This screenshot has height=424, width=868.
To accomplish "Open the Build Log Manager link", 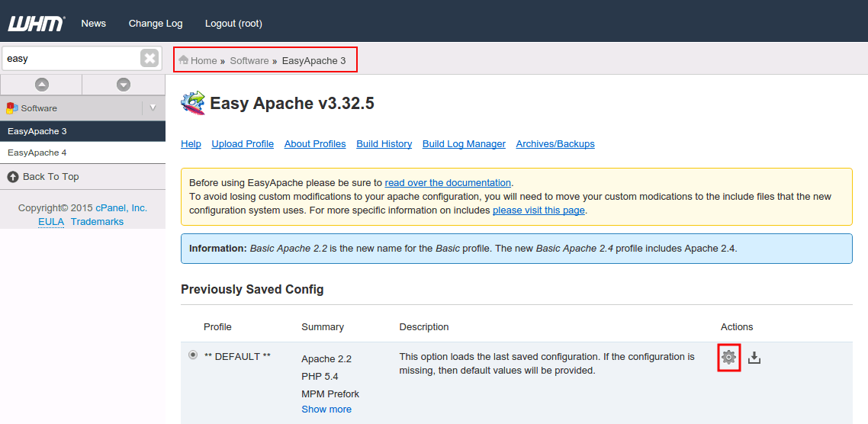I will (464, 144).
